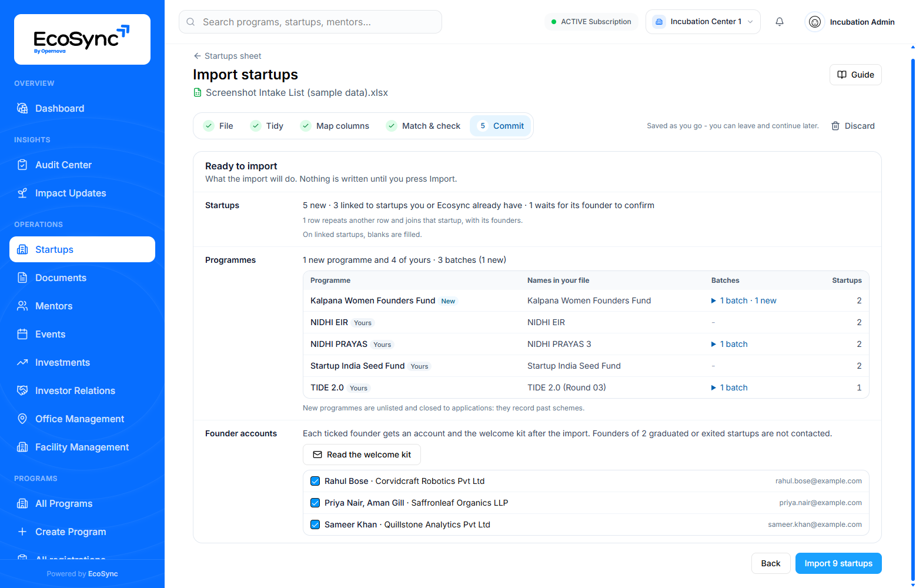This screenshot has width=916, height=588.
Task: Go to the Map columns step
Action: click(x=335, y=126)
